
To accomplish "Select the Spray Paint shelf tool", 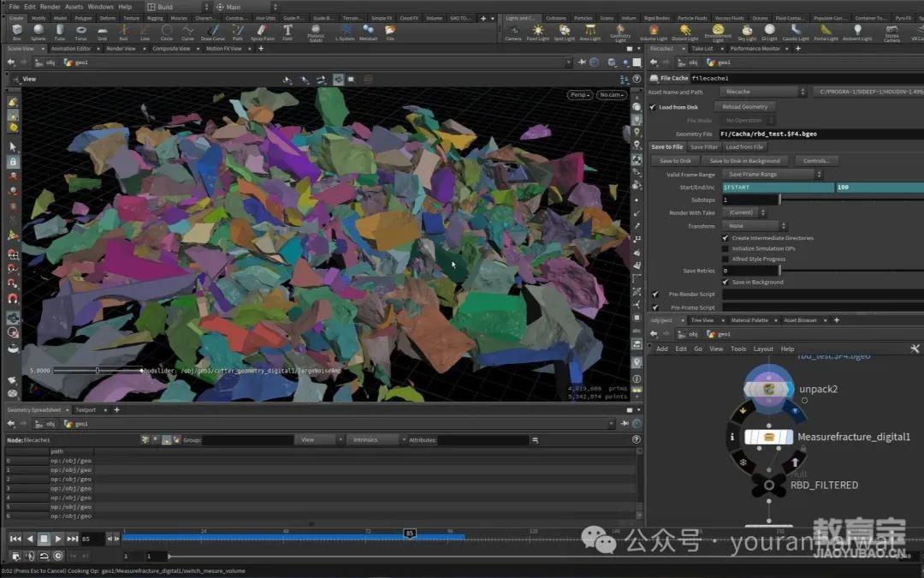I will (x=263, y=32).
